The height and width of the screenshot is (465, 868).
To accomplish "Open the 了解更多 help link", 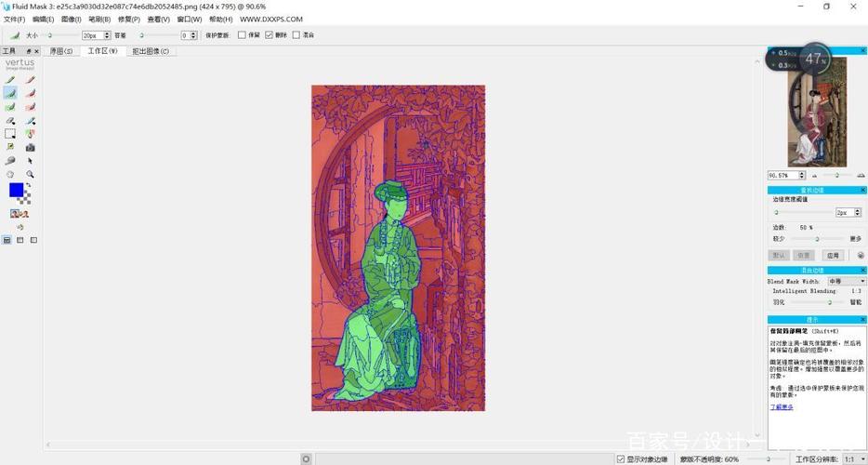I will 782,406.
